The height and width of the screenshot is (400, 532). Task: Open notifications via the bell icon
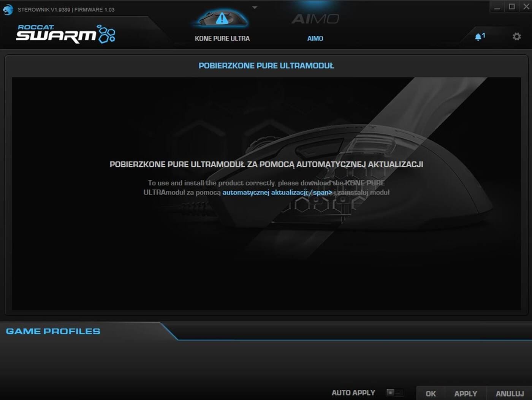478,36
